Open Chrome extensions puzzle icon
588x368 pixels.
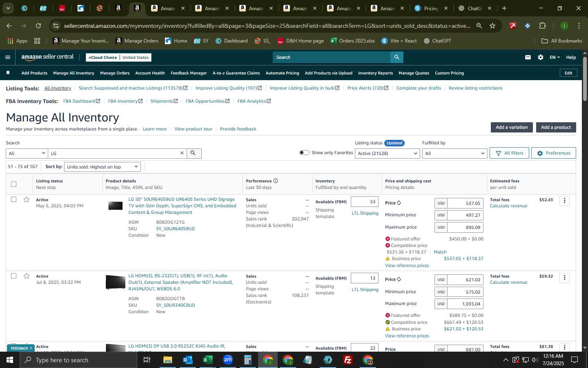(542, 26)
